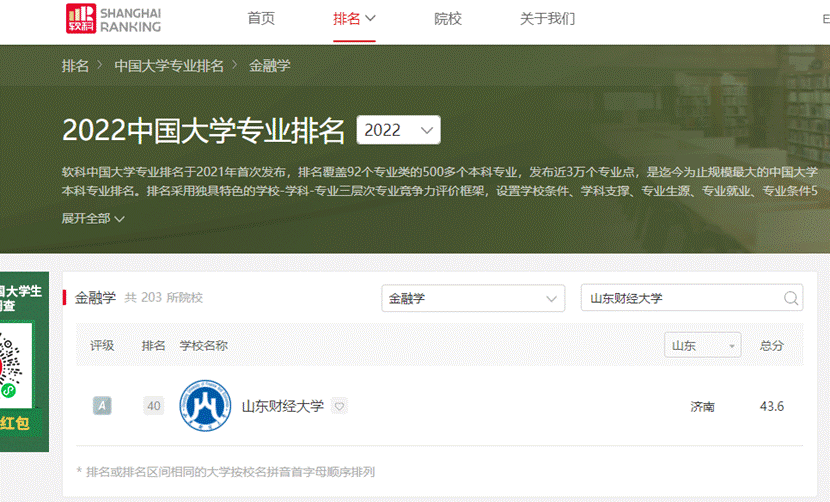The height and width of the screenshot is (502, 830).
Task: Click the A rating badge
Action: click(x=102, y=406)
